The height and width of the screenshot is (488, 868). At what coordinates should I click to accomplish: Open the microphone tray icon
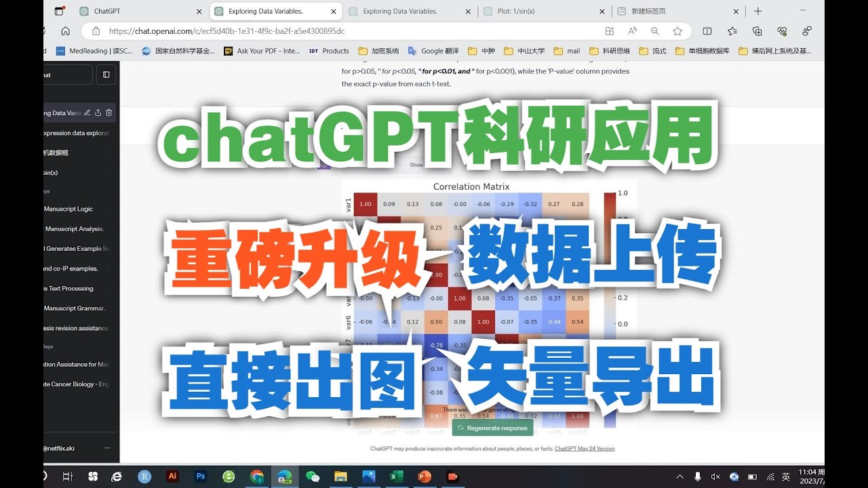[x=698, y=476]
